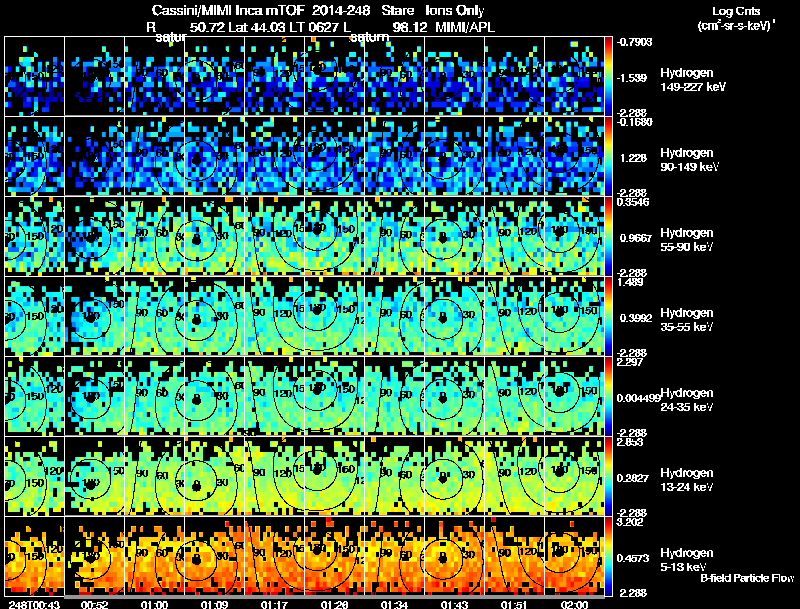This screenshot has width=800, height=609.
Task: Open the 24-35 keV image panel at 02:00
Action: tap(574, 396)
